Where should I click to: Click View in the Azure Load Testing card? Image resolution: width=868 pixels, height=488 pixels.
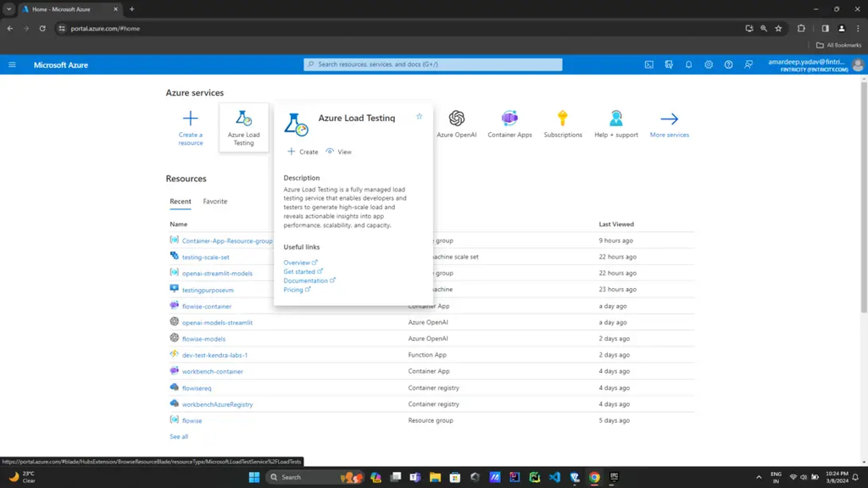339,152
